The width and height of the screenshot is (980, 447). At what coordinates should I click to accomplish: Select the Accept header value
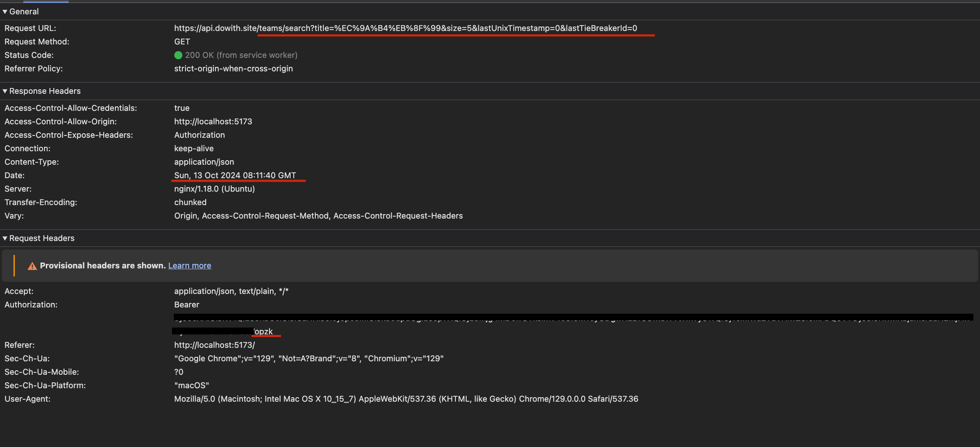point(231,291)
